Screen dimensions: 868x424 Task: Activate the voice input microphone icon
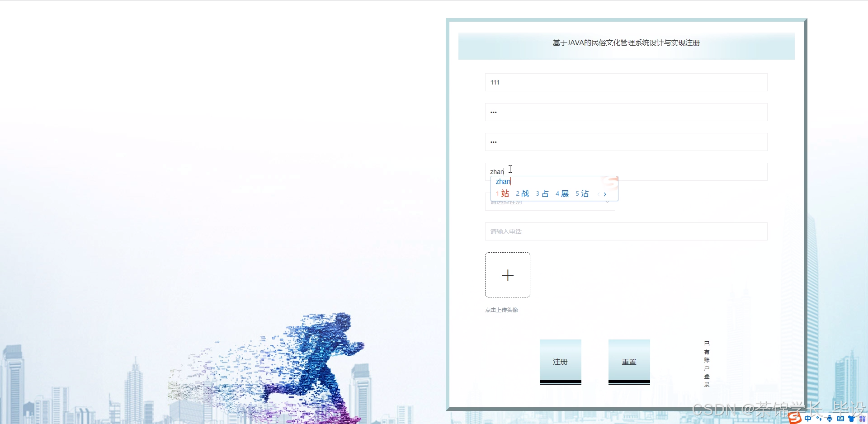830,419
